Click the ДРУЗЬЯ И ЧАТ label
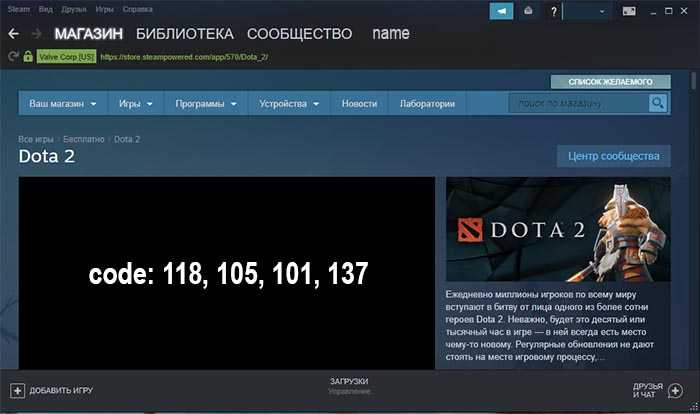Image resolution: width=700 pixels, height=414 pixels. coord(648,390)
